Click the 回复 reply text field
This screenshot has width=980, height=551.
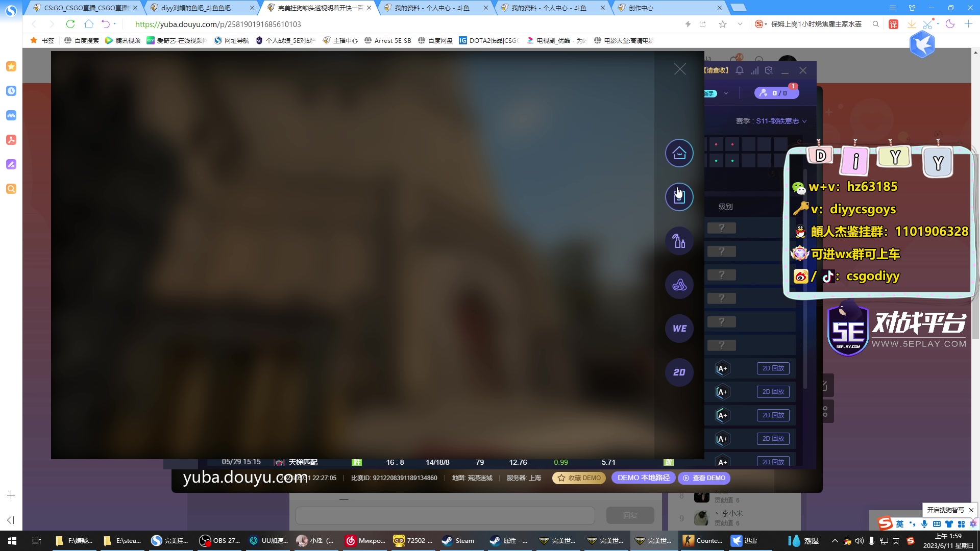[x=445, y=515]
